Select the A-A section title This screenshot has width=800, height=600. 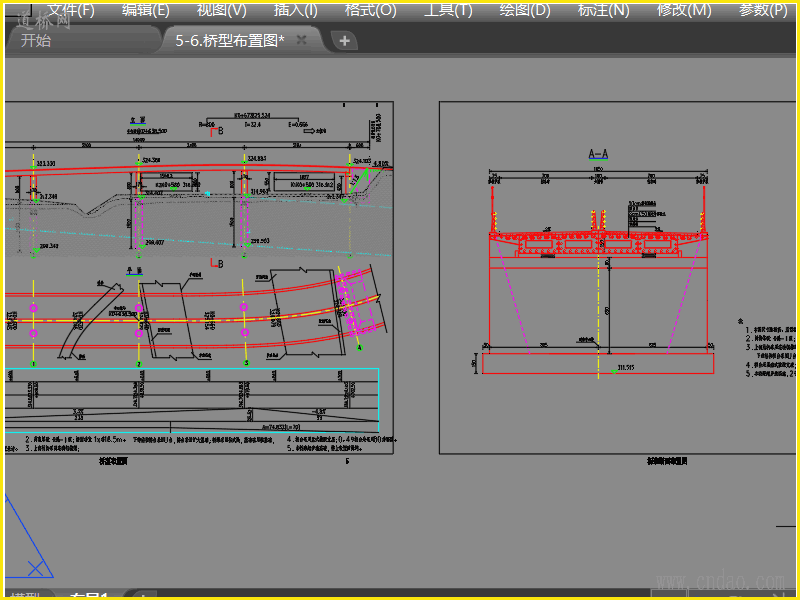point(598,154)
